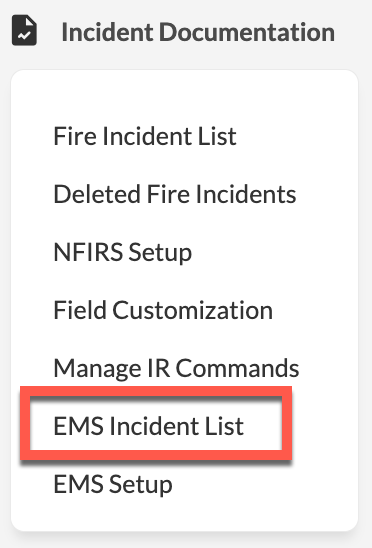Open the Incident Documentation heading
The height and width of the screenshot is (548, 372).
click(x=198, y=32)
